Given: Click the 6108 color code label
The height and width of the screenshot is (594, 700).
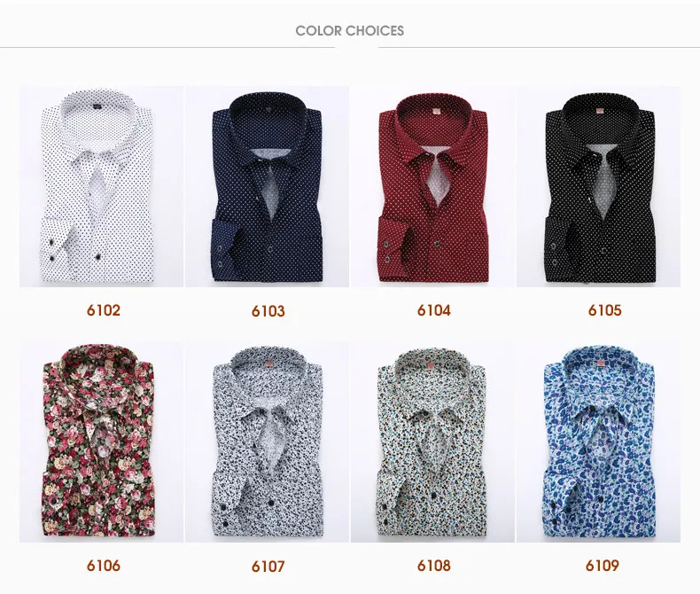Looking at the screenshot, I should [434, 566].
